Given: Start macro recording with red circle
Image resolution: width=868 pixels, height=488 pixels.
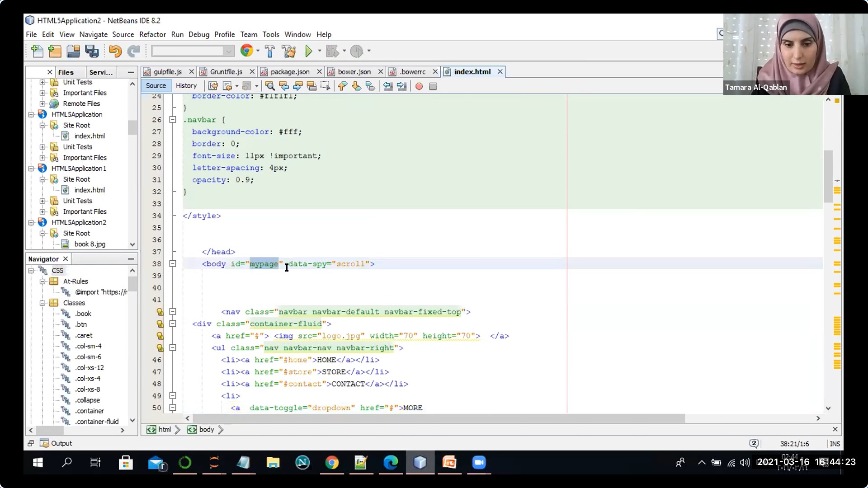Looking at the screenshot, I should coord(419,86).
